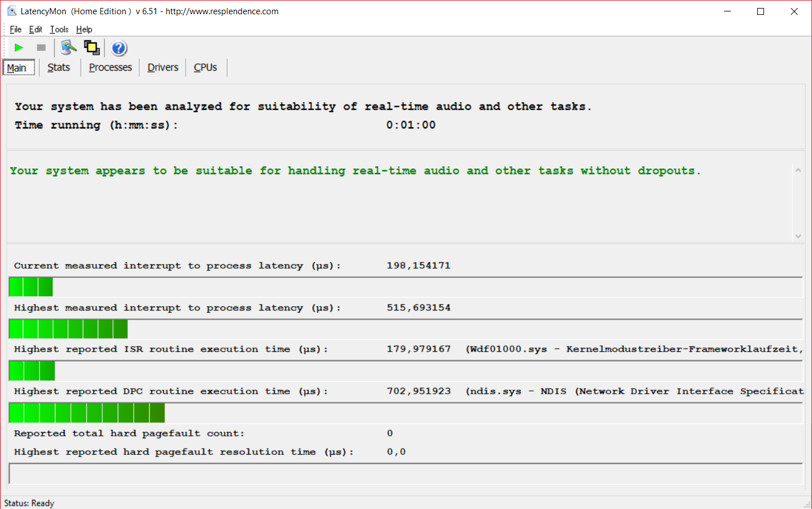Click 'Current measured interrupt to process latency' label
812x509 pixels.
pyautogui.click(x=177, y=266)
